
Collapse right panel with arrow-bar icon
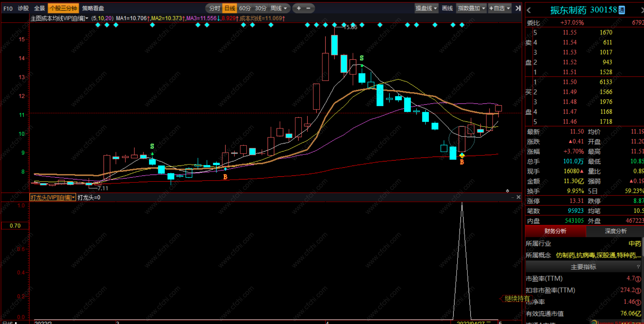pyautogui.click(x=518, y=8)
